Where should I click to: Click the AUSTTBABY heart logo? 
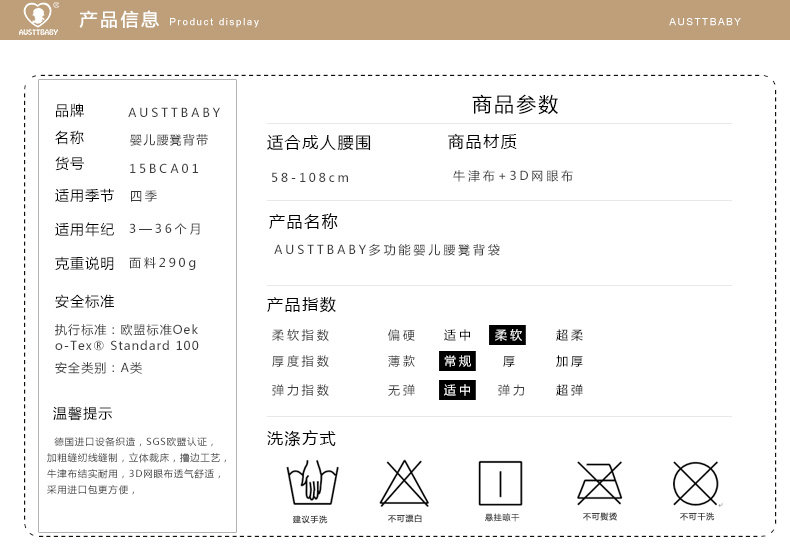38,19
